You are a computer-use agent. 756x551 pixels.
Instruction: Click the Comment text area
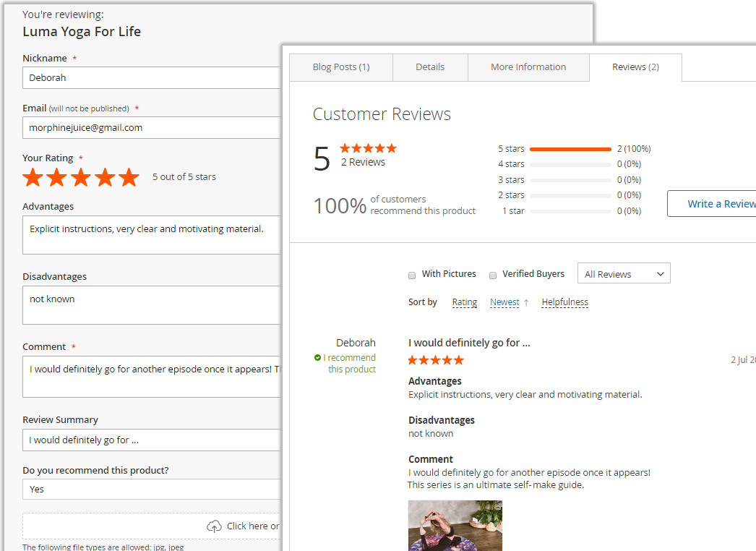(151, 377)
